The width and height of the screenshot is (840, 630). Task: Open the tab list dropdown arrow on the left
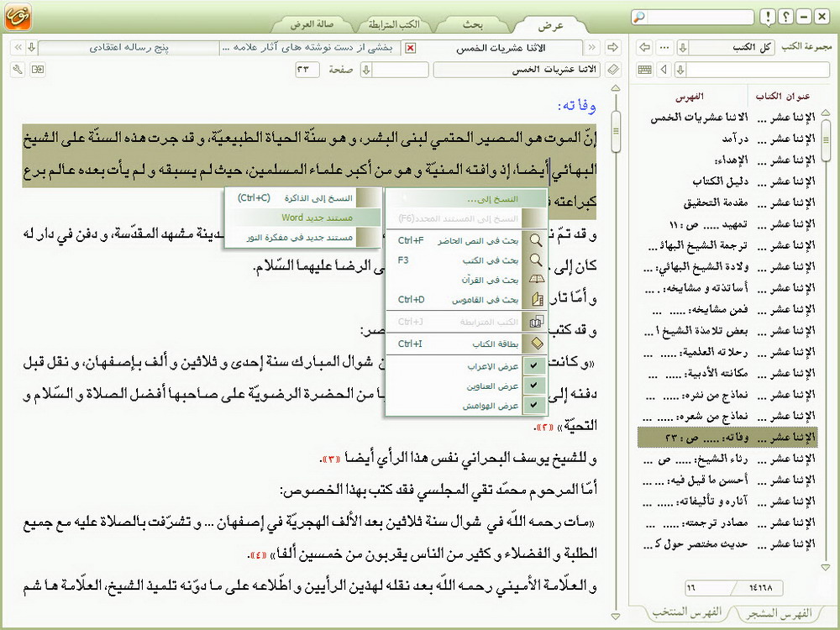(x=32, y=48)
